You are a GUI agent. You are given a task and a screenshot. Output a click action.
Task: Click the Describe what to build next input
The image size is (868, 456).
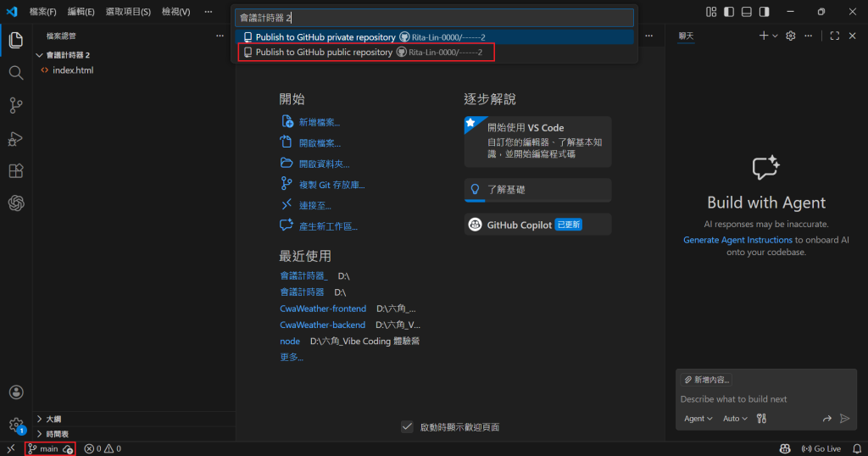[x=763, y=398]
